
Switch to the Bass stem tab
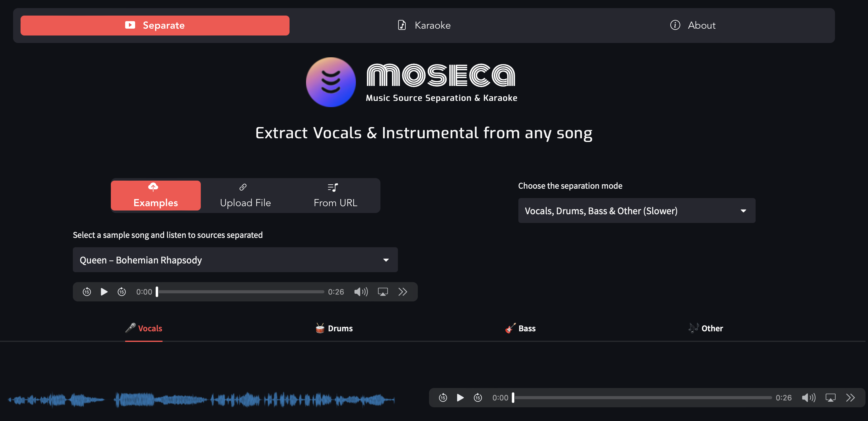520,328
